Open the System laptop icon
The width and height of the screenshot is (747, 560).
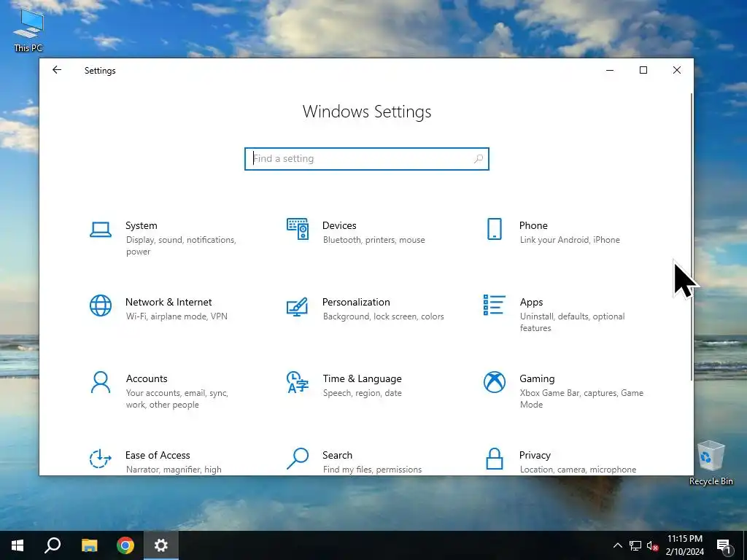(101, 230)
